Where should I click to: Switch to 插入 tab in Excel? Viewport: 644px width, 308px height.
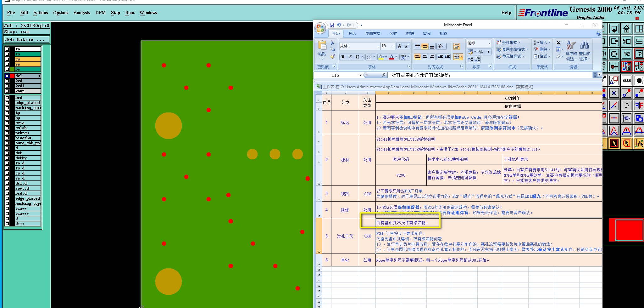click(352, 34)
